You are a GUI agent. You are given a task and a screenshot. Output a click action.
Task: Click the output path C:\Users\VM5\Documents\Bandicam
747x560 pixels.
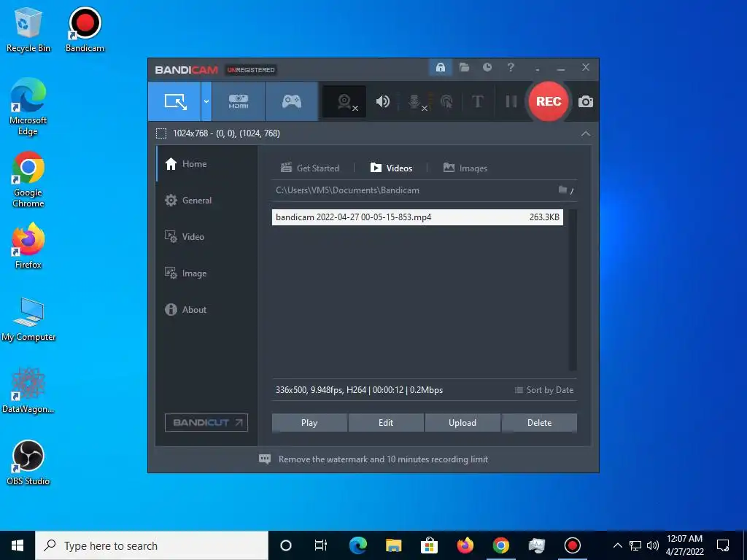pyautogui.click(x=347, y=190)
